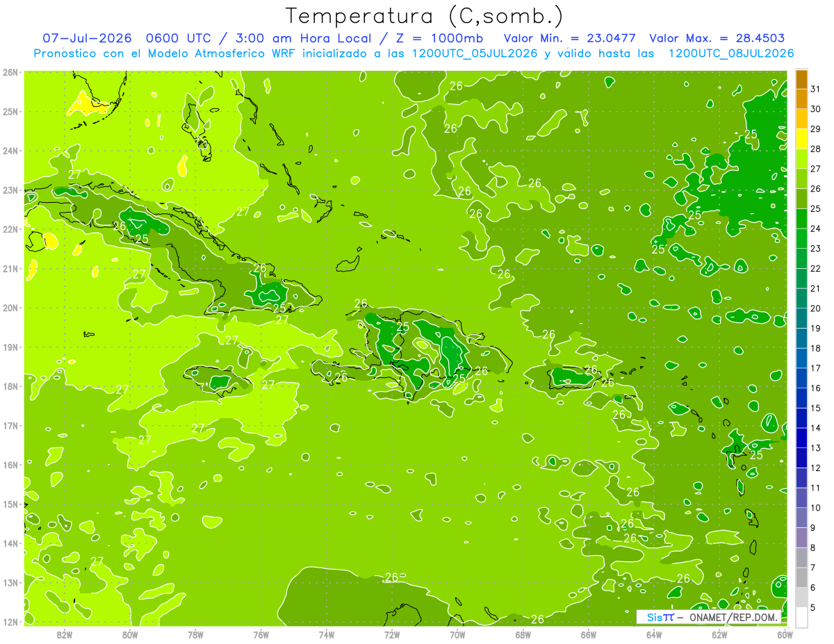Click the purple colorbar swatch between 9 and 10
Viewport: 834px width, 644px height.
(801, 518)
